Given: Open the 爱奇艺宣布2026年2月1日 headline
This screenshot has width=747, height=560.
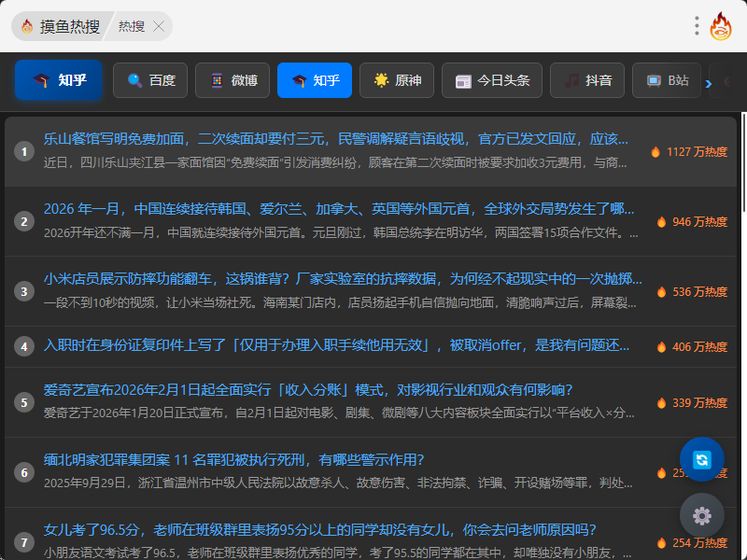Looking at the screenshot, I should tap(308, 389).
